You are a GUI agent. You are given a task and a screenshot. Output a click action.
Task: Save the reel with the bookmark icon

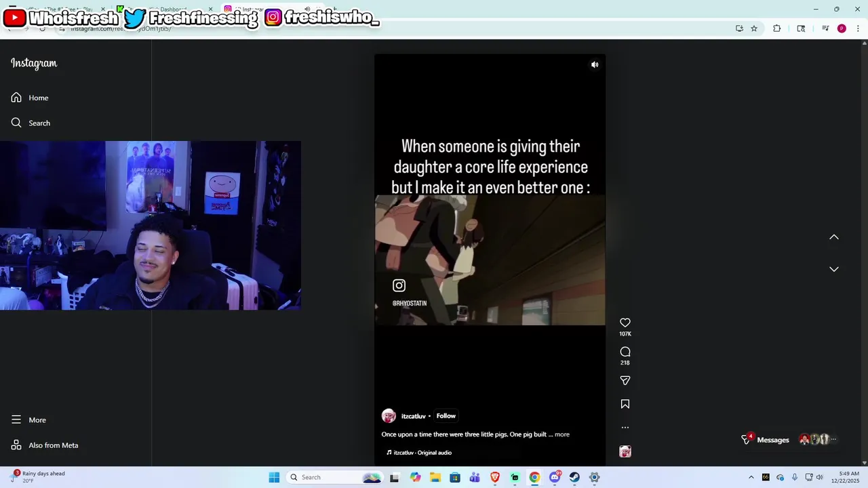coord(625,404)
